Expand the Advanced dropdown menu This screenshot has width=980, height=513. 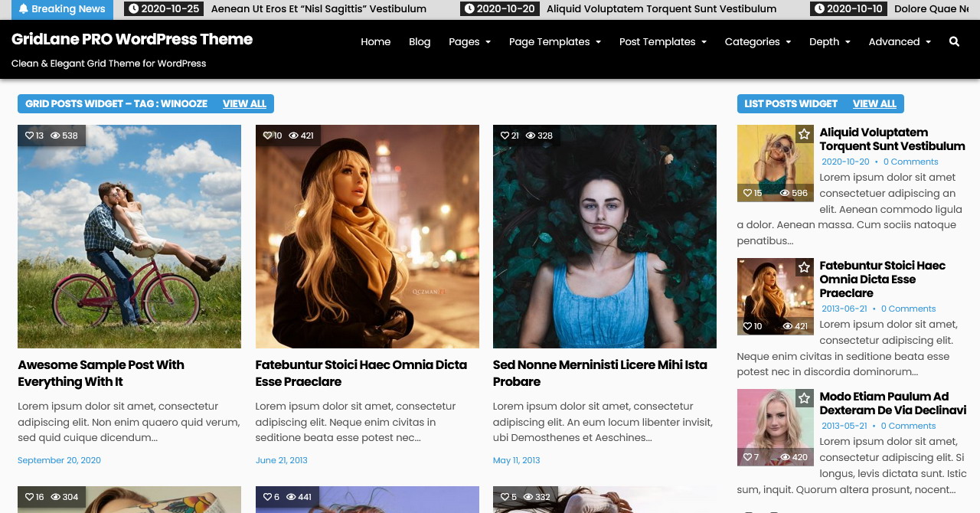point(900,41)
